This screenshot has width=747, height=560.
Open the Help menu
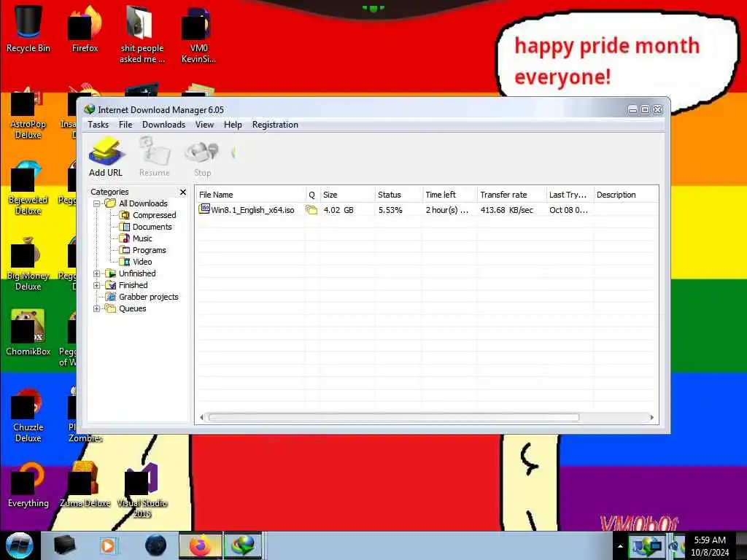click(x=233, y=125)
